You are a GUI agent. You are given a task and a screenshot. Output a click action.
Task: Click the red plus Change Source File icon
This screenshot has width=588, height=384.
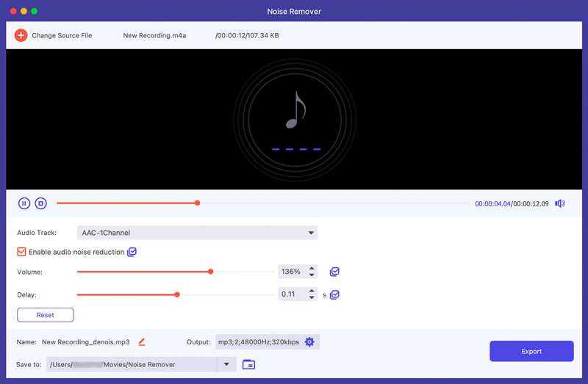click(21, 35)
